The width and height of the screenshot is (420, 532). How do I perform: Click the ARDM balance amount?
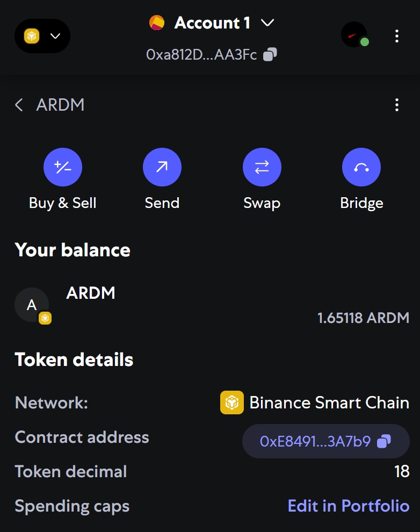pos(363,318)
